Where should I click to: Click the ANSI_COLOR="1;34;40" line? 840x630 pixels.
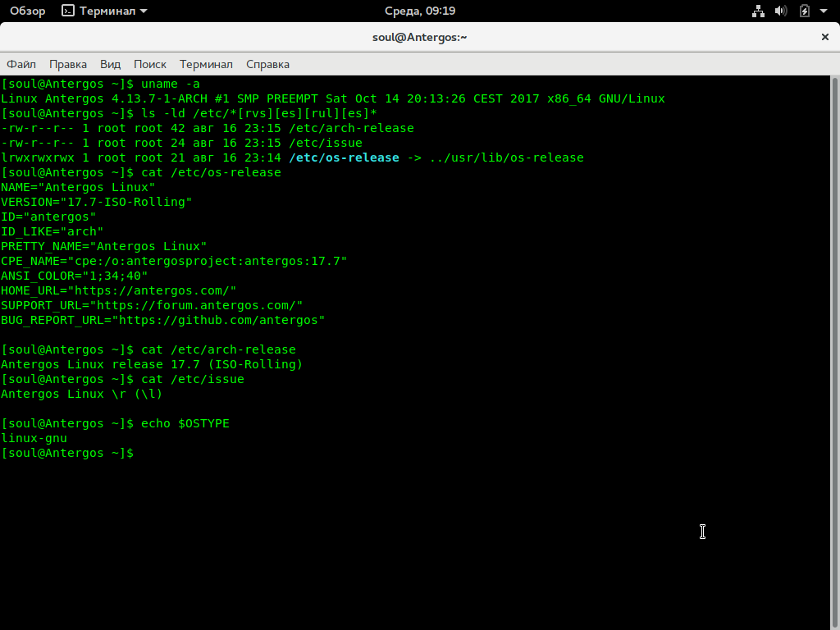click(x=74, y=276)
